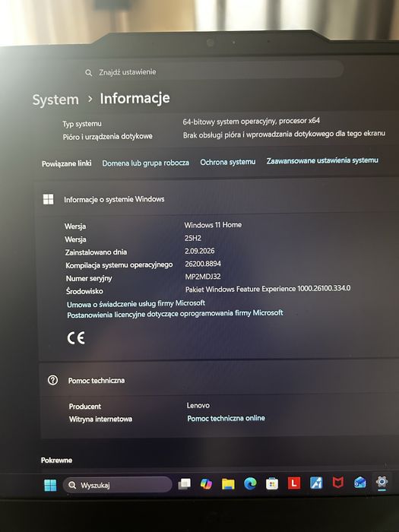Open Task View from the taskbar
The height and width of the screenshot is (532, 399).
click(185, 484)
